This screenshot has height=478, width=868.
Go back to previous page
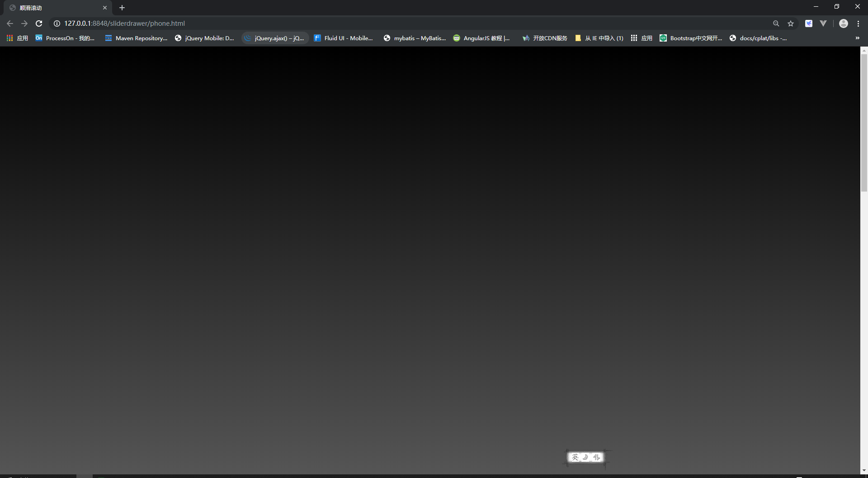click(x=10, y=23)
